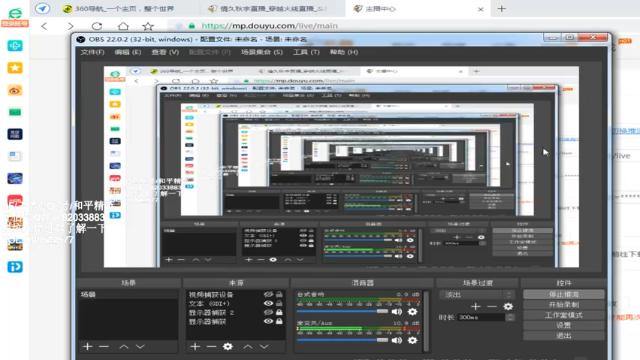The width and height of the screenshot is (640, 360).
Task: Add a new source with plus icon
Action: point(195,347)
